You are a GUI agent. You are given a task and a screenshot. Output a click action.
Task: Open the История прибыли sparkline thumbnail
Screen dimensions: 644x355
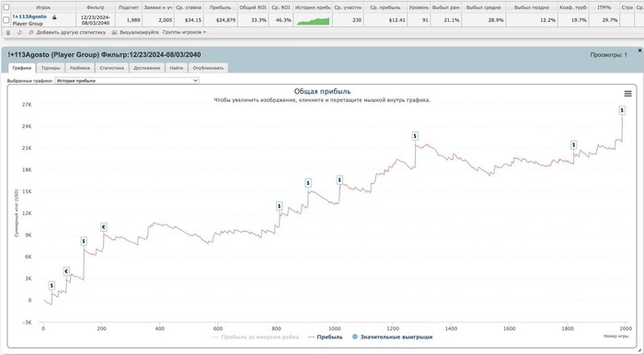pos(313,20)
